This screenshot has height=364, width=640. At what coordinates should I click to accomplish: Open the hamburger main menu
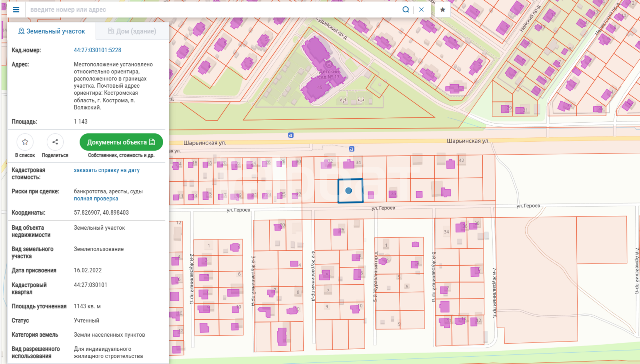click(16, 10)
